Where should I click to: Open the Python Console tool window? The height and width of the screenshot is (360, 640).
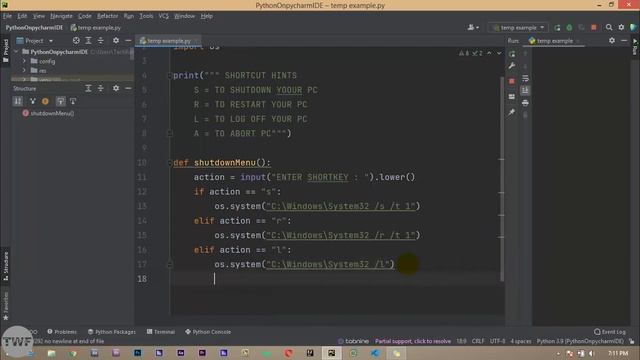208,331
